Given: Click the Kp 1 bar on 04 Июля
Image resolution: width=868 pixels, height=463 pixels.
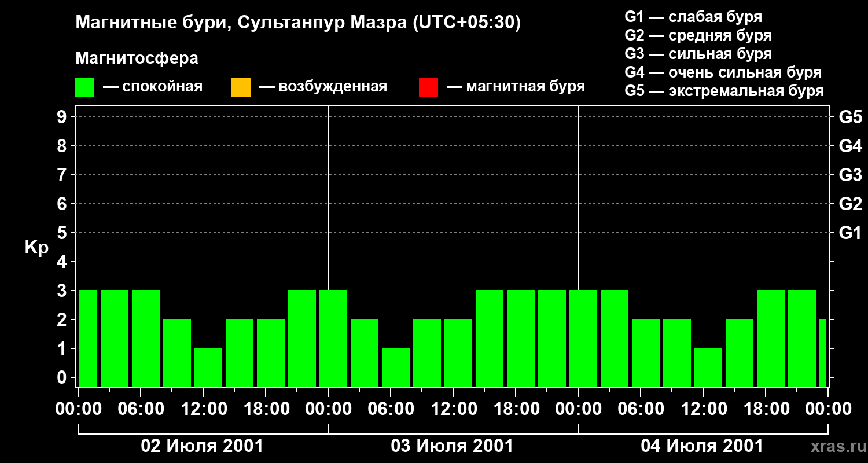Looking at the screenshot, I should pyautogui.click(x=708, y=367).
